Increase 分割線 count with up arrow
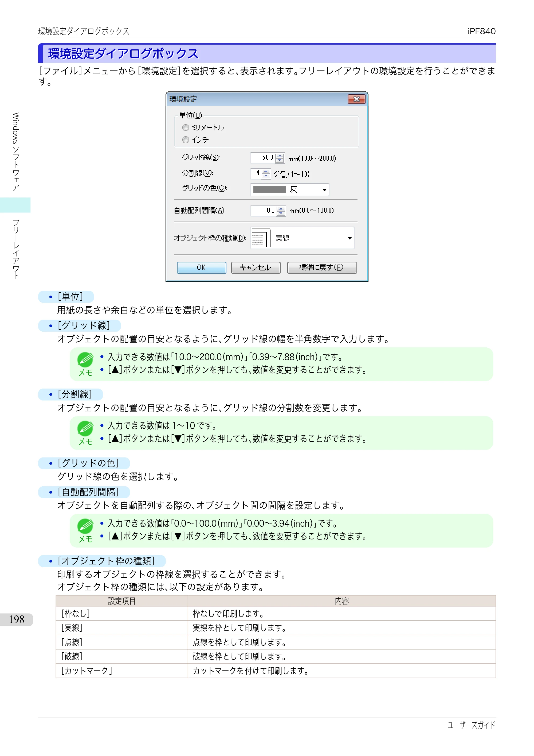The width and height of the screenshot is (534, 756). 266,171
